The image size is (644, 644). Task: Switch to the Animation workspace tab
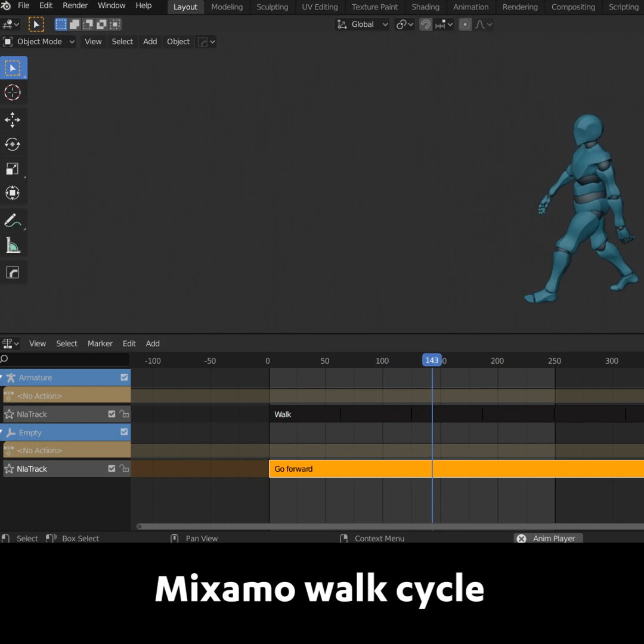click(470, 7)
